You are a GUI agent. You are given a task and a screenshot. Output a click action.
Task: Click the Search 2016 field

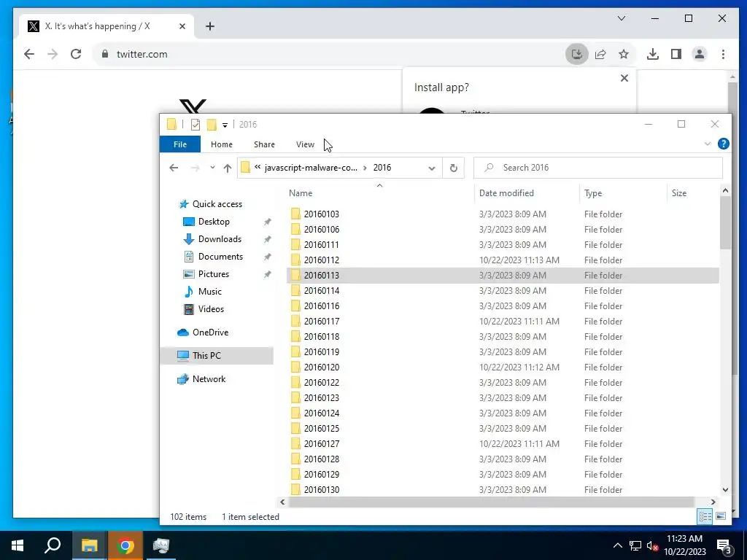coord(598,168)
